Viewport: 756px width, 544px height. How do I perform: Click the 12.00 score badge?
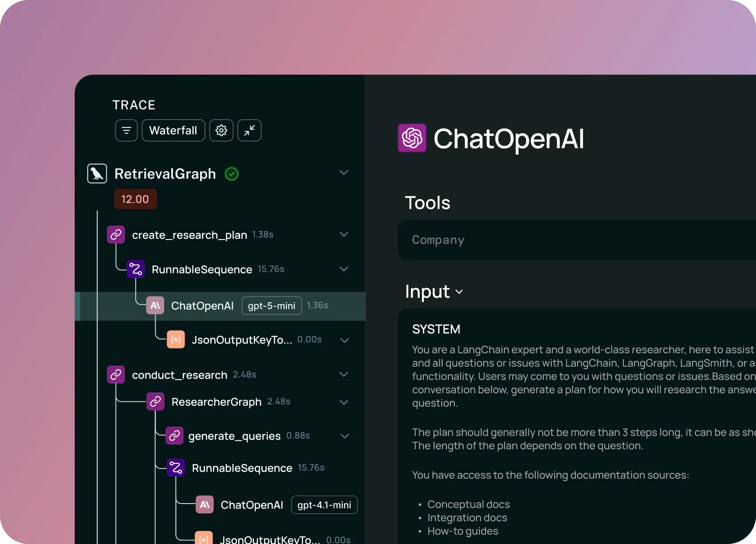[135, 199]
